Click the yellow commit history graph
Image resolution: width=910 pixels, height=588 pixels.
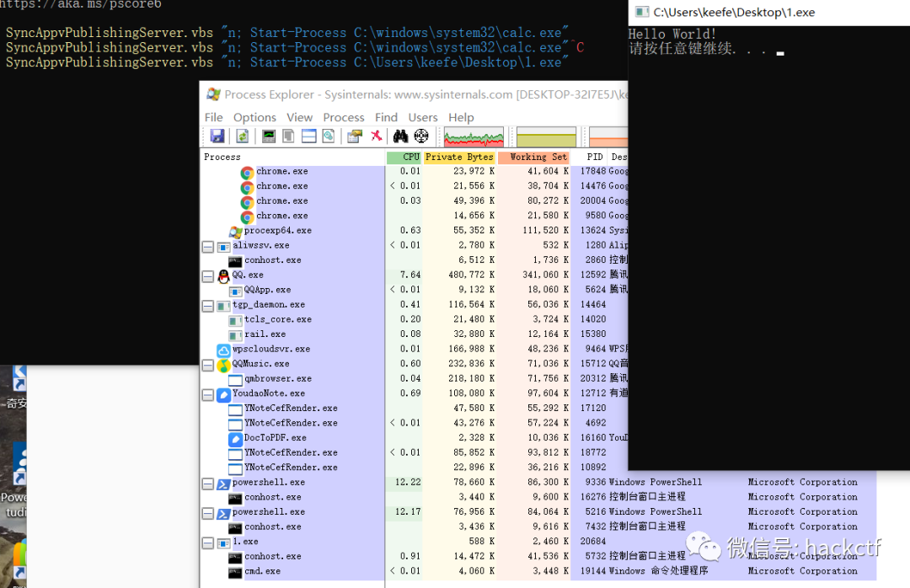click(546, 137)
